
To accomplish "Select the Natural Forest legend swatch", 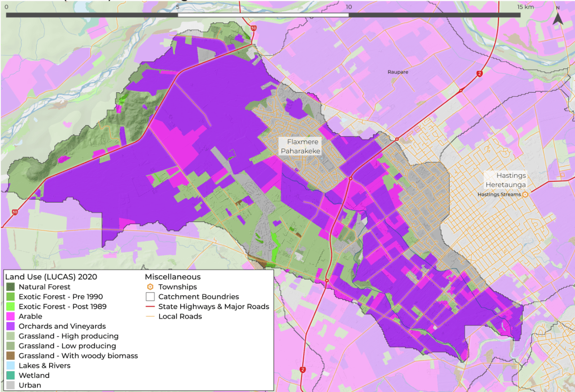I will click(11, 287).
